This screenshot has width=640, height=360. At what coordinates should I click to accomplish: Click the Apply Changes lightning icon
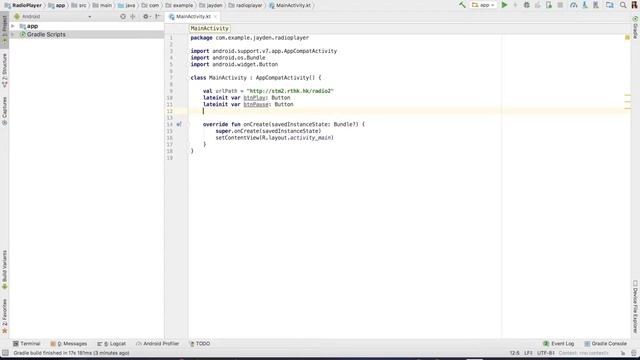(515, 5)
